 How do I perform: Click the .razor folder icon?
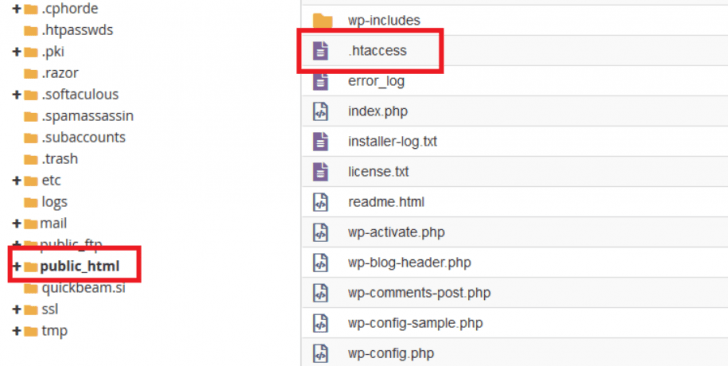[31, 73]
